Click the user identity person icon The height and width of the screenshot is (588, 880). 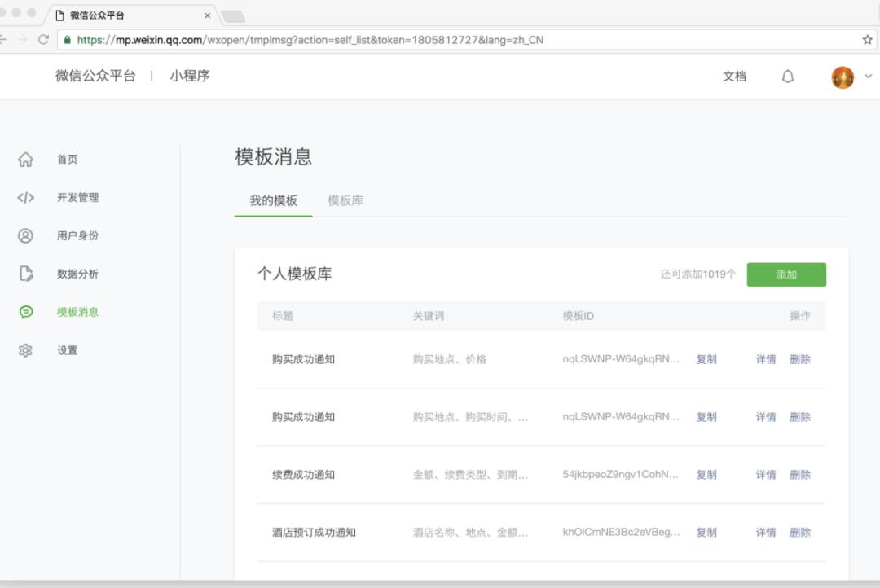coord(26,236)
